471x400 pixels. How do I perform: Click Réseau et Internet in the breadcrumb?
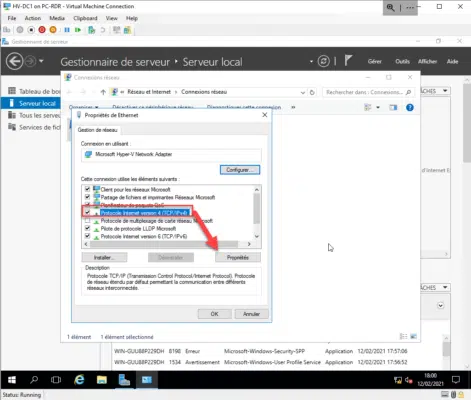[149, 92]
